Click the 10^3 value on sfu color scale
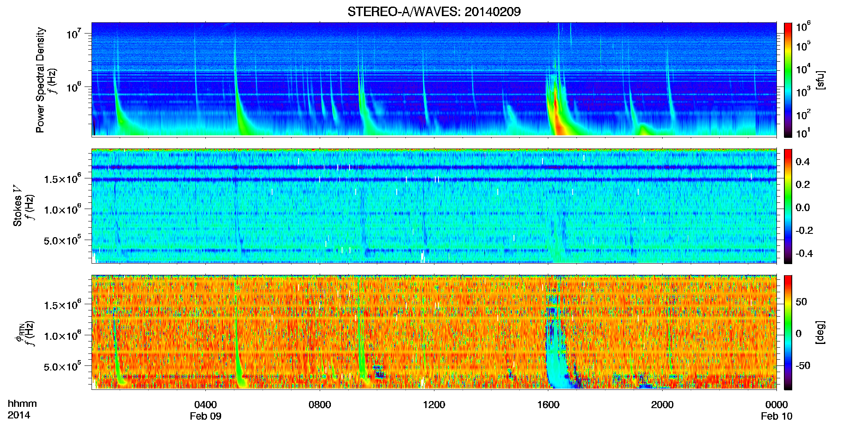The image size is (868, 447). tap(803, 91)
